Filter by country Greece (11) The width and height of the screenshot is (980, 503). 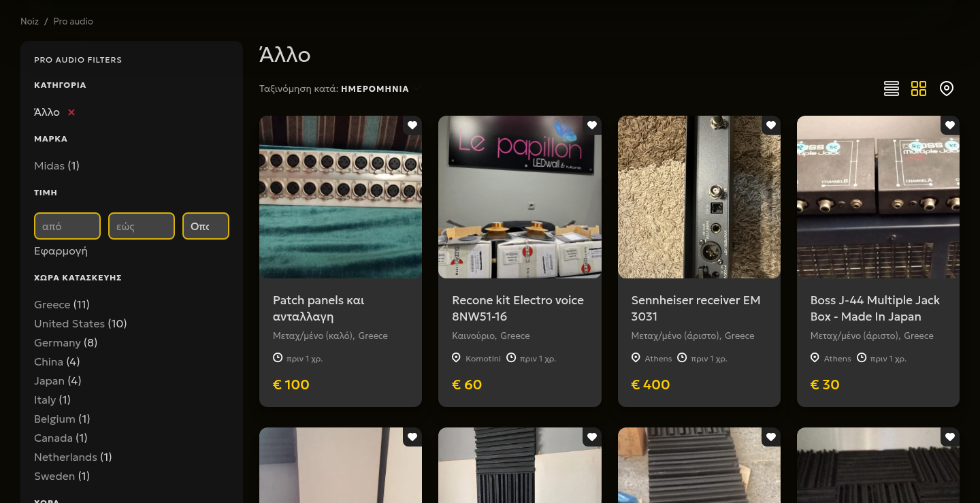(x=62, y=305)
